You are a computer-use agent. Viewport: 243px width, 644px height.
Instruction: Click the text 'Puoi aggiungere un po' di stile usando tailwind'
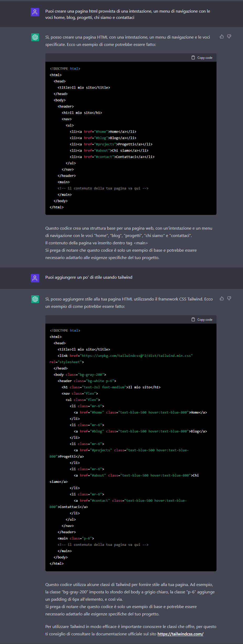[x=89, y=277]
